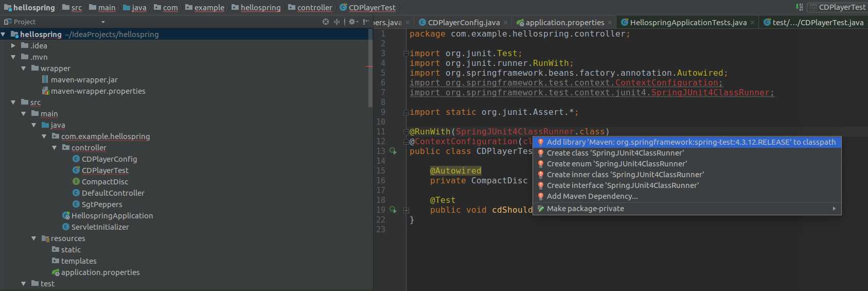Screen dimensions: 868x291
Task: Collapse the java folder in tree
Action: tap(34, 125)
